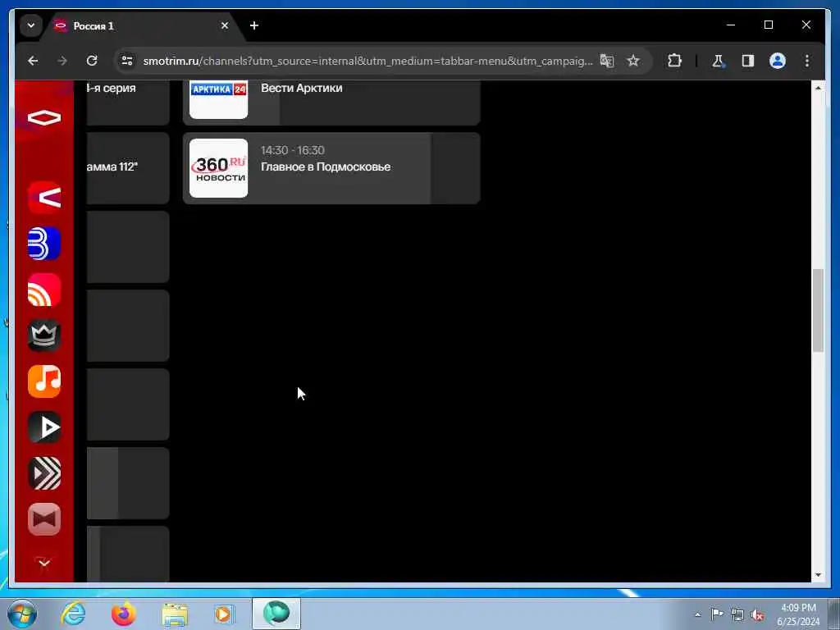Image resolution: width=840 pixels, height=630 pixels.
Task: Open the card ending in амма 112"
Action: coord(128,168)
